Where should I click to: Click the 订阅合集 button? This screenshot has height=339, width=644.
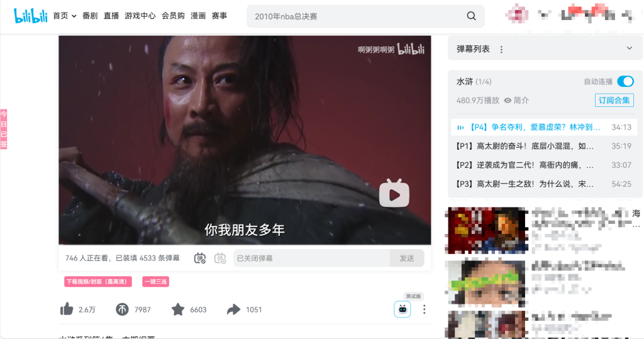[x=614, y=100]
